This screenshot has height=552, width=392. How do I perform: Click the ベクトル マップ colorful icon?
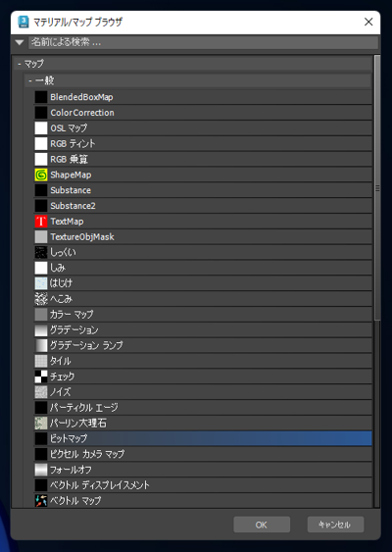[41, 500]
